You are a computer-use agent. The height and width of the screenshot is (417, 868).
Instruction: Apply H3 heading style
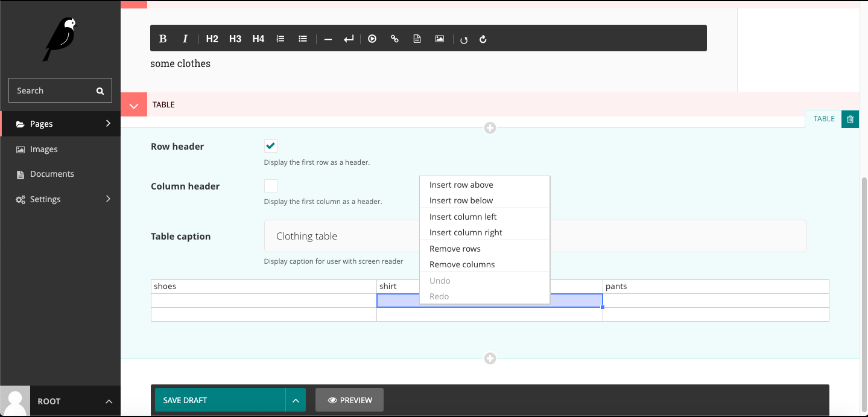coord(235,39)
